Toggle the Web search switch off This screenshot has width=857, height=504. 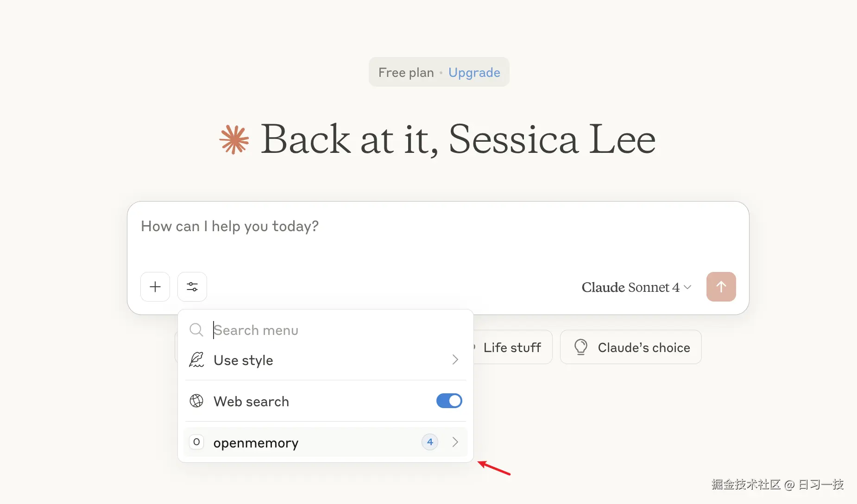449,401
